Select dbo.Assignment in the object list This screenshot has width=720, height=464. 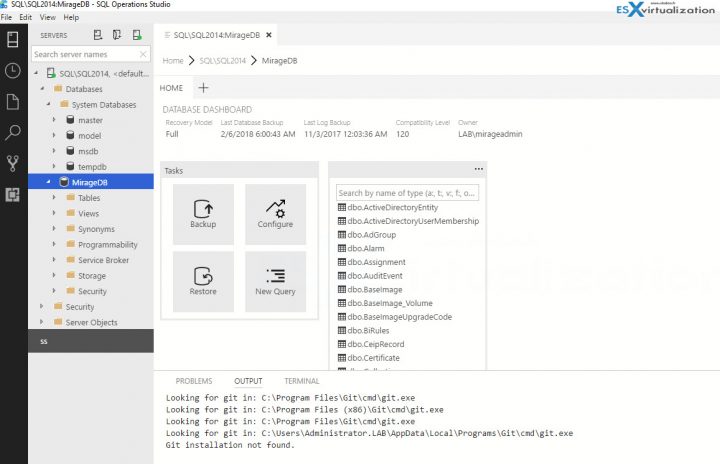(377, 262)
